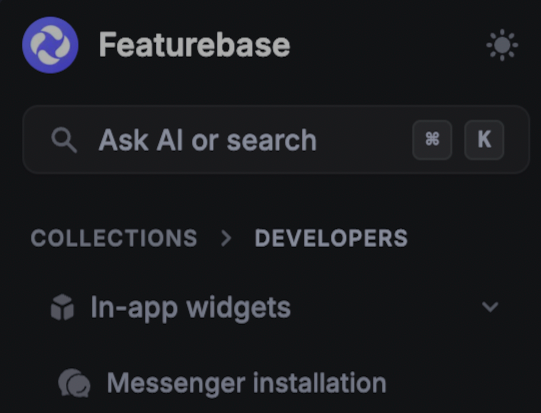Click the magnifying glass search icon
This screenshot has height=413, width=541.
coord(64,140)
